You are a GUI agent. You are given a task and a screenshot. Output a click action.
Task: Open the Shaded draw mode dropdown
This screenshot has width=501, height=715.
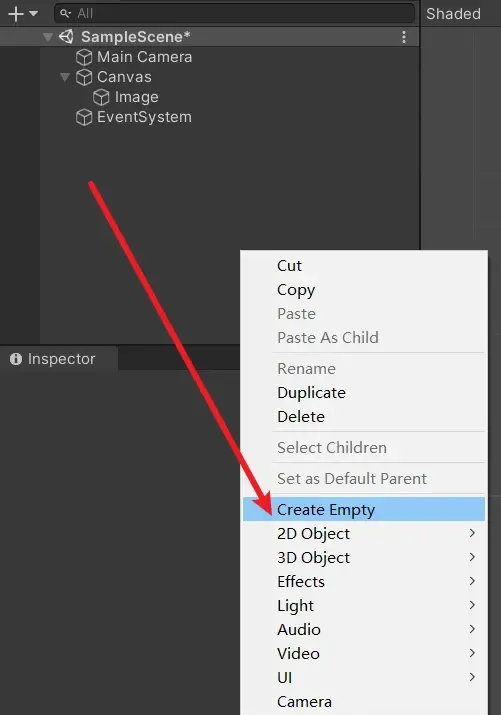[x=453, y=14]
